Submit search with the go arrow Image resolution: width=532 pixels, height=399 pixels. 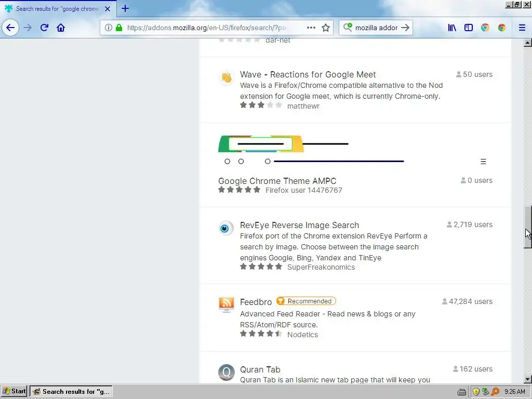click(405, 28)
